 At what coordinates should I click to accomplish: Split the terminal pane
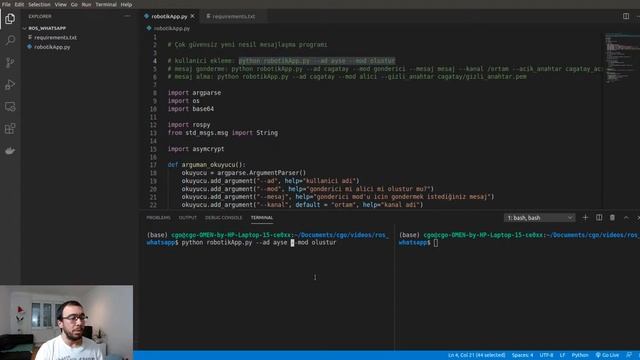click(599, 218)
